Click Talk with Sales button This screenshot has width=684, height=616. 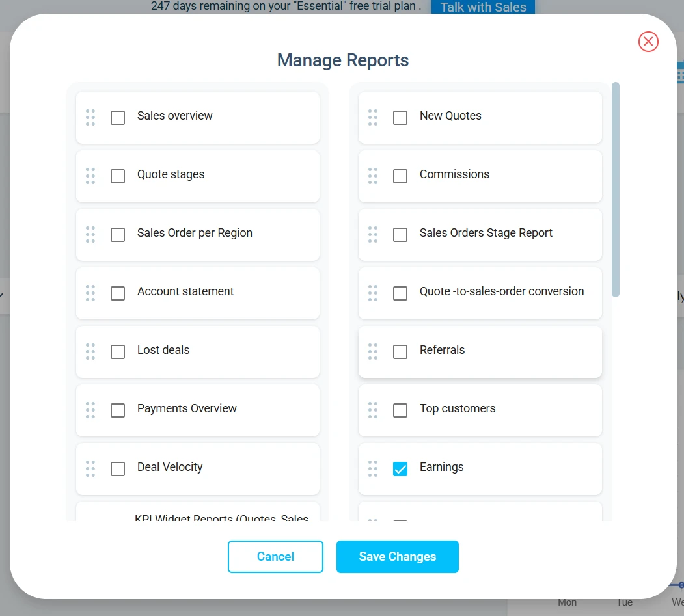tap(483, 7)
